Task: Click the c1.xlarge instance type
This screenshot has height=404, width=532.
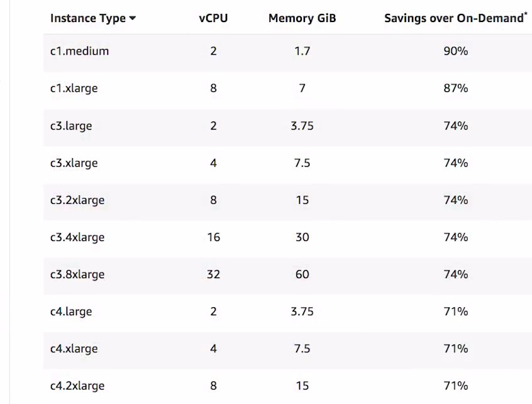Action: [74, 88]
